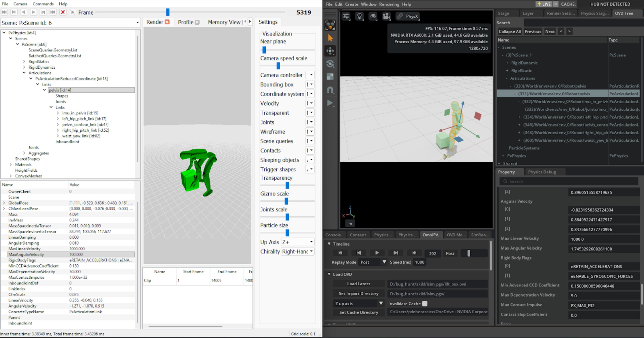Select the arrow selection tool in viewport sidebar

pos(330,38)
